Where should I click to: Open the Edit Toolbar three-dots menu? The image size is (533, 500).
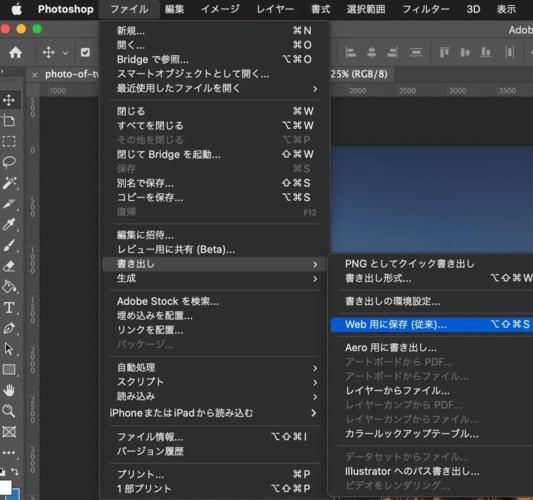pos(9,453)
